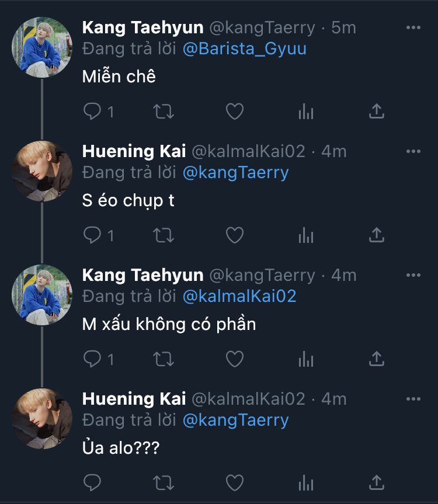Viewport: 438px width, 504px height.
Task: Open more options on "S éo chụp t" tweet
Action: pyautogui.click(x=413, y=151)
